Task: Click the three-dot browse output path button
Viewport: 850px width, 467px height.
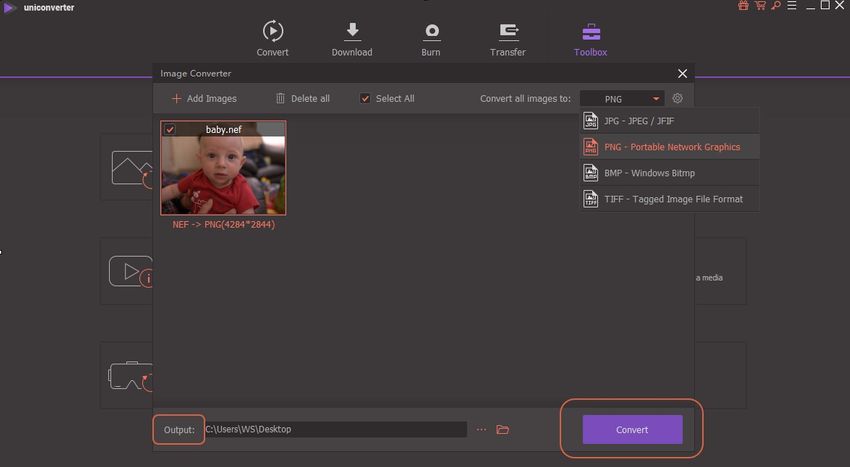Action: coord(481,429)
